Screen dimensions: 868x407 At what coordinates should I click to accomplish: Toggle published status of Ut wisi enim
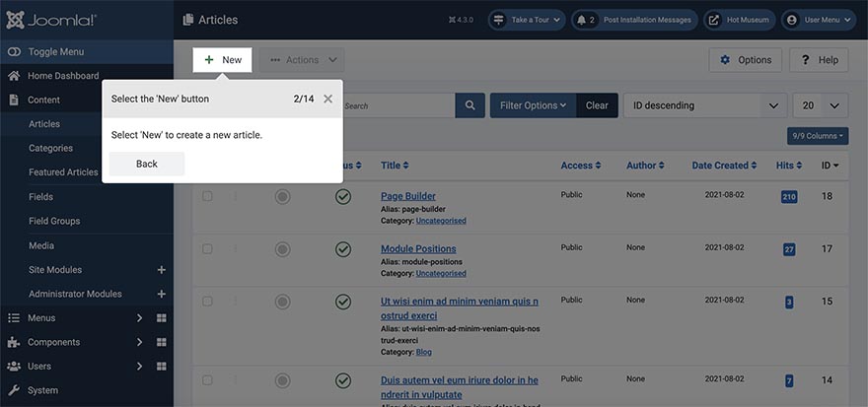[343, 302]
